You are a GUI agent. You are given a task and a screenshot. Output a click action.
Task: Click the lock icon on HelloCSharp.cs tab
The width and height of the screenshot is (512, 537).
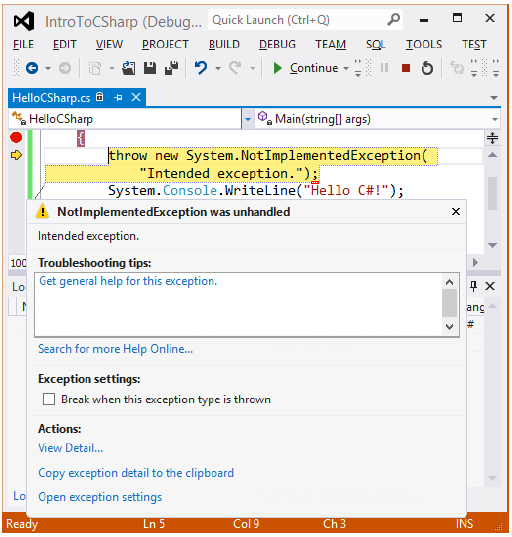pos(99,97)
